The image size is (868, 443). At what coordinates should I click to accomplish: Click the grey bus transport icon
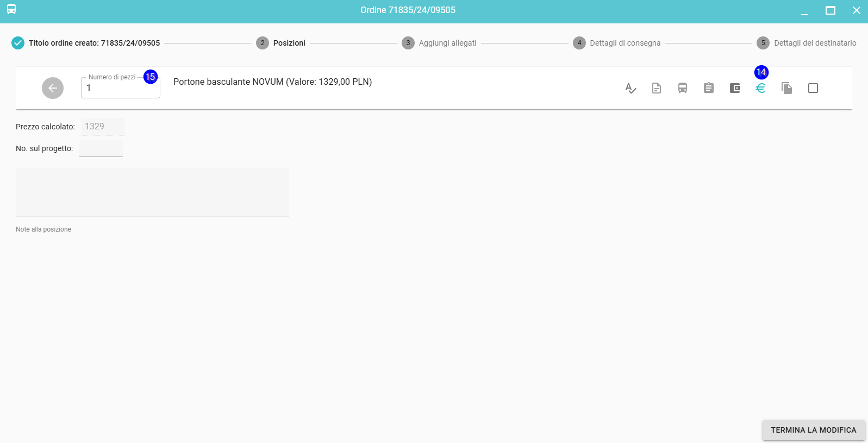[x=683, y=88]
